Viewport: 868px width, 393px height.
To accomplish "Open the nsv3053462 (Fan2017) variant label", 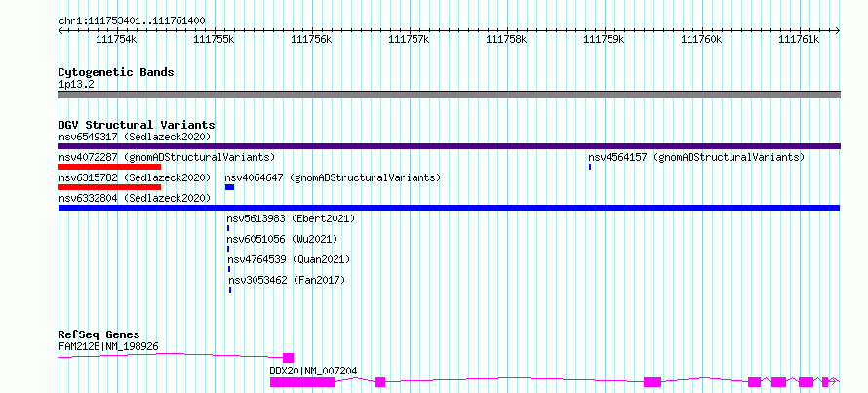I will click(x=287, y=280).
